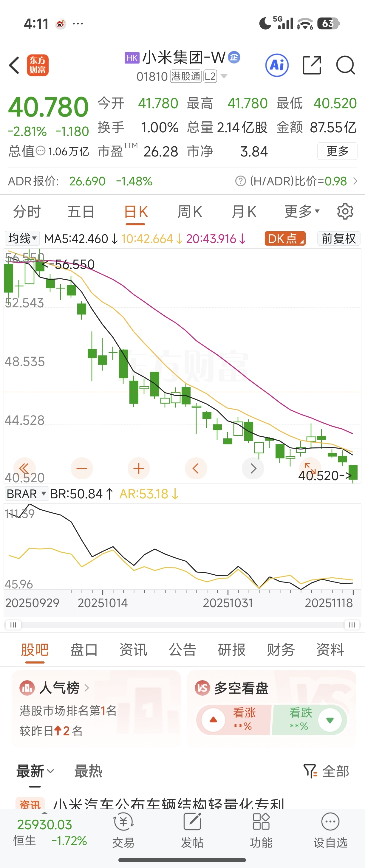Image resolution: width=365 pixels, height=868 pixels.
Task: Zoom in chart with plus button
Action: [x=139, y=468]
